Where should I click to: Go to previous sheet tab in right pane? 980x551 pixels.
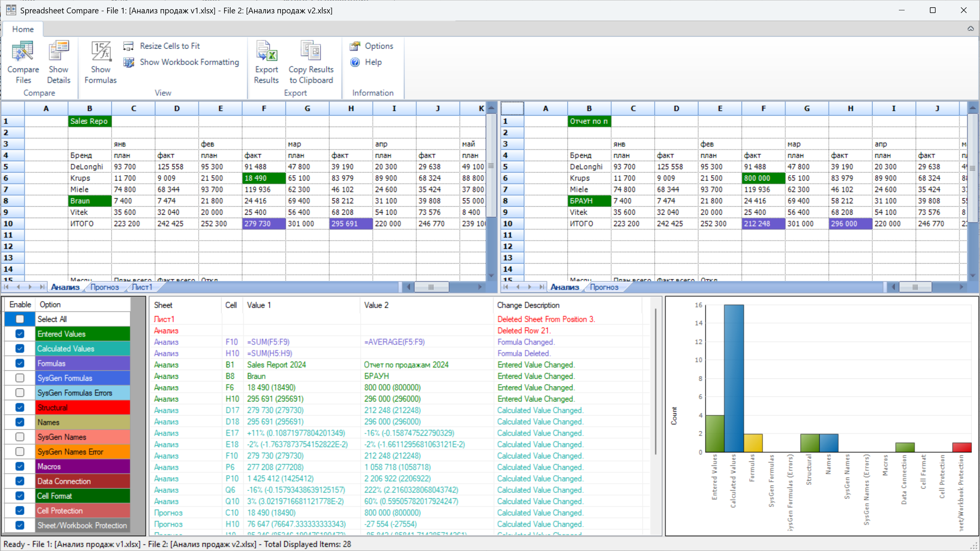[518, 287]
